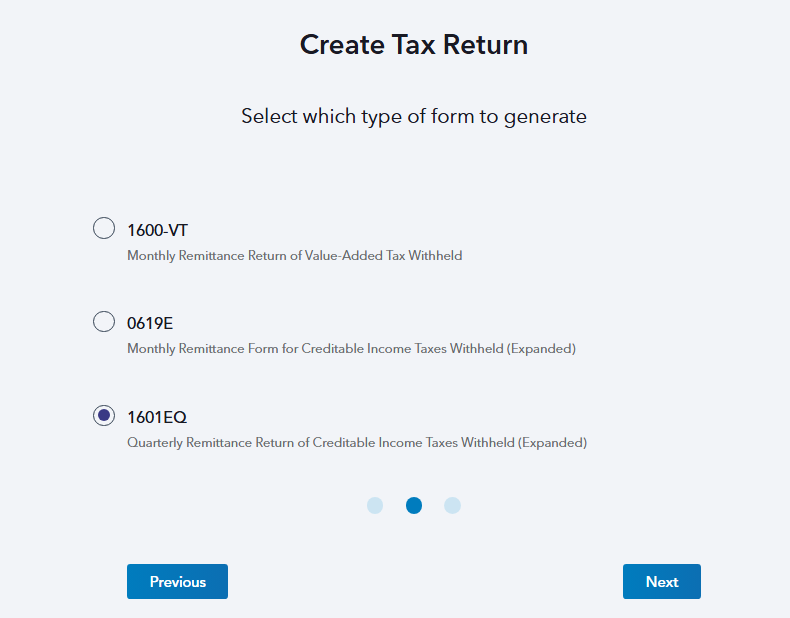The width and height of the screenshot is (790, 618).
Task: Click the Monthly Remittance Form description text
Action: 351,349
